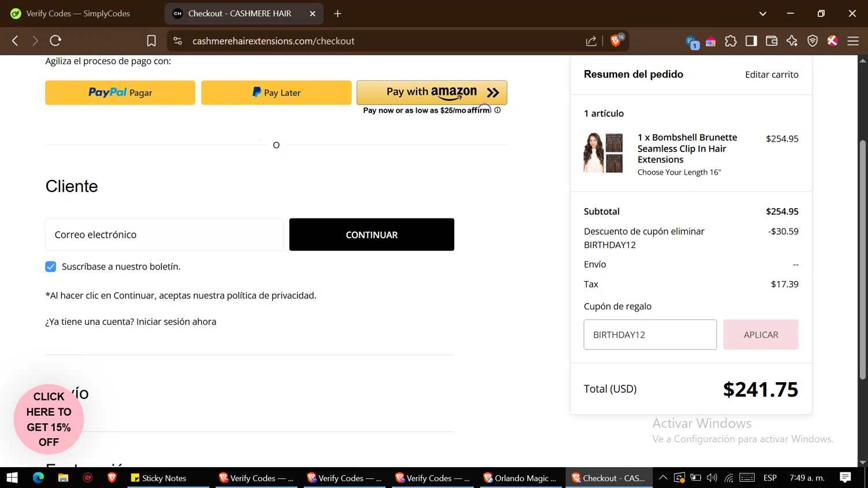Image resolution: width=868 pixels, height=488 pixels.
Task: Share this page icon
Action: click(x=591, y=41)
